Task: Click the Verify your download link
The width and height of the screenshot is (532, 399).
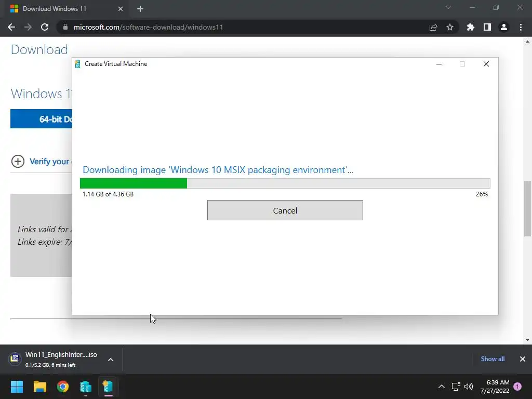Action: tap(49, 161)
